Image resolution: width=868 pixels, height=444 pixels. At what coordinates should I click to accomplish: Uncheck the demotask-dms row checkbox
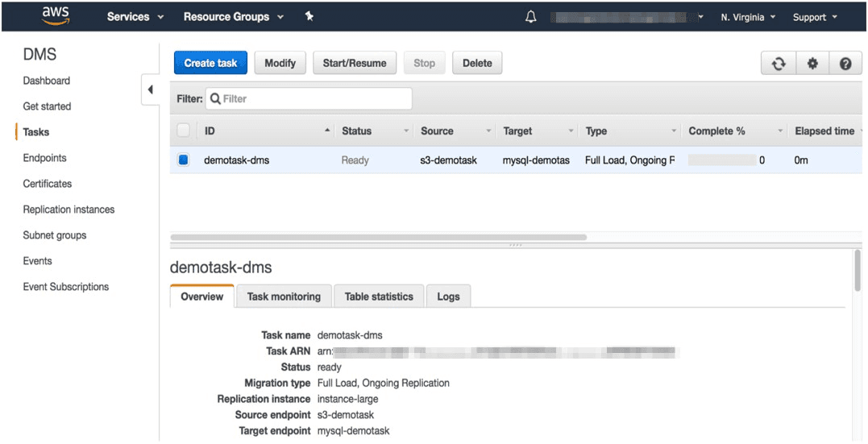point(183,160)
